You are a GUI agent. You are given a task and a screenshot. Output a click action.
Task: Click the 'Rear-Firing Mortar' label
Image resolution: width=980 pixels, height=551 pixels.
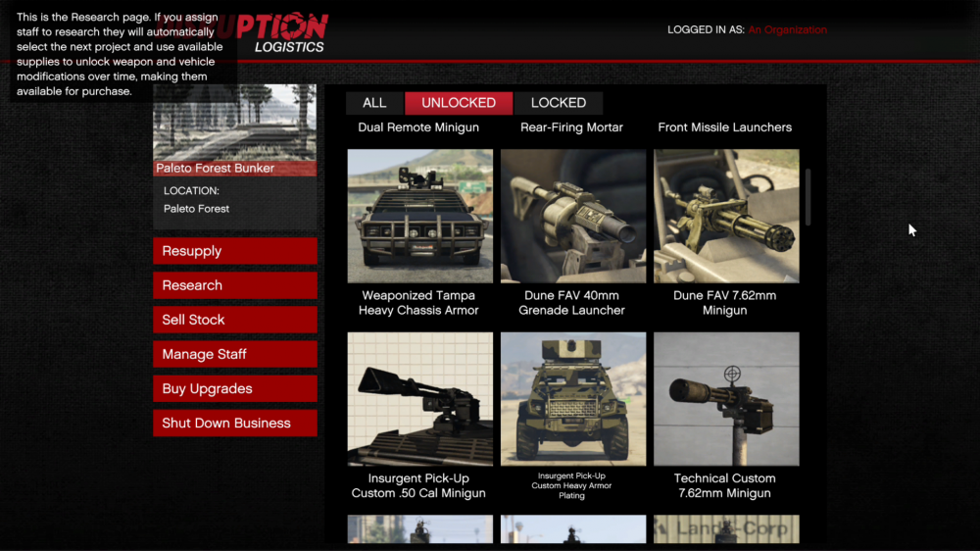(x=572, y=127)
